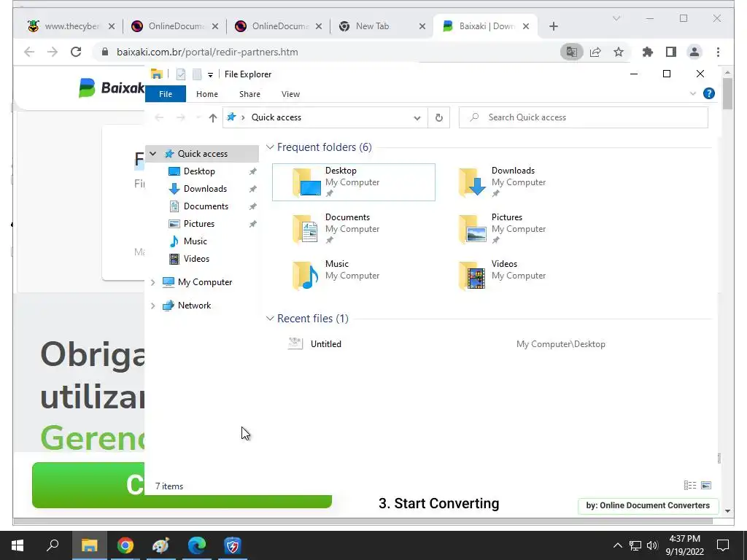Image resolution: width=747 pixels, height=560 pixels.
Task: Select the Documents folder icon in Frequent folders
Action: point(306,229)
